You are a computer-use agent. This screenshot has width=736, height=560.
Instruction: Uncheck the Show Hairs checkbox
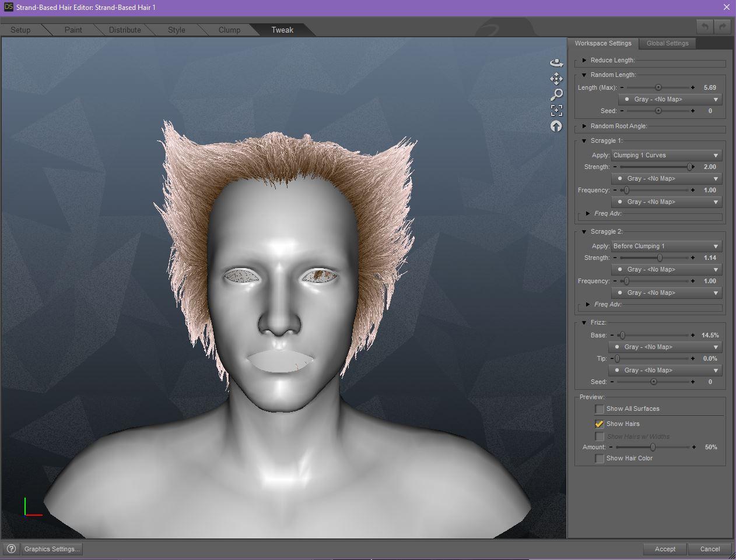599,424
